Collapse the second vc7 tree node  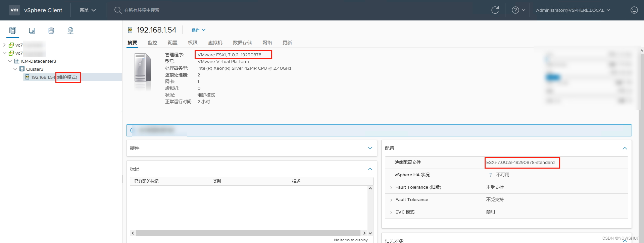[4, 53]
